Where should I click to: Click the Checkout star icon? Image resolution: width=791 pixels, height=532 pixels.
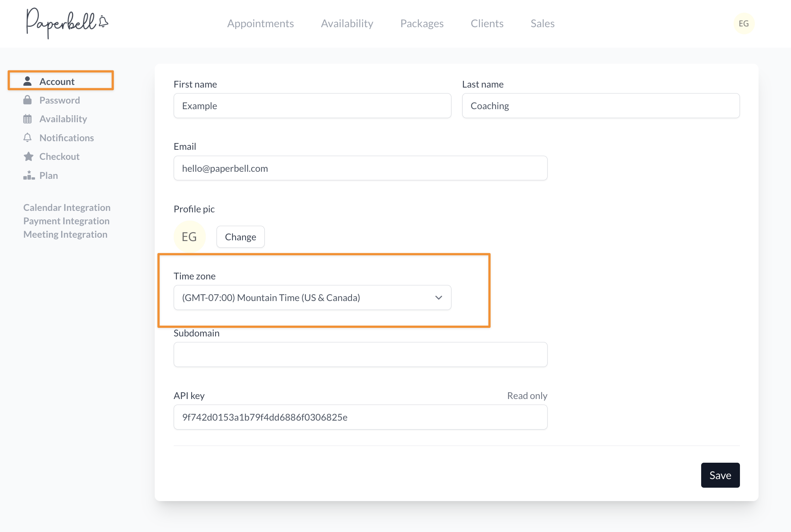pyautogui.click(x=28, y=156)
